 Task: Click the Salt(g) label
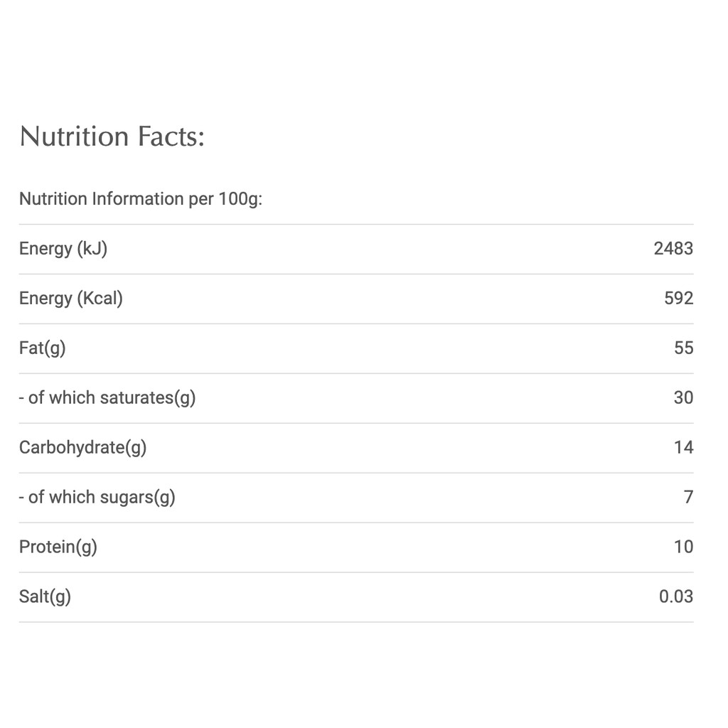click(45, 596)
